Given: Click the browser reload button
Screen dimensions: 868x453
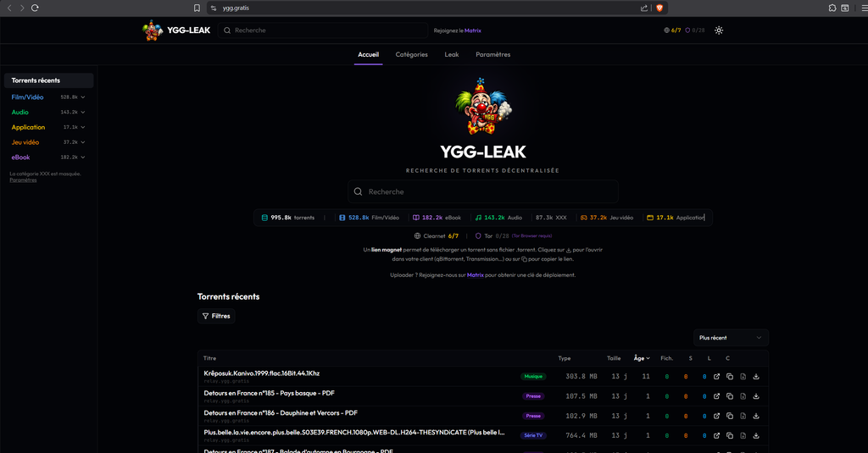Looking at the screenshot, I should [35, 8].
